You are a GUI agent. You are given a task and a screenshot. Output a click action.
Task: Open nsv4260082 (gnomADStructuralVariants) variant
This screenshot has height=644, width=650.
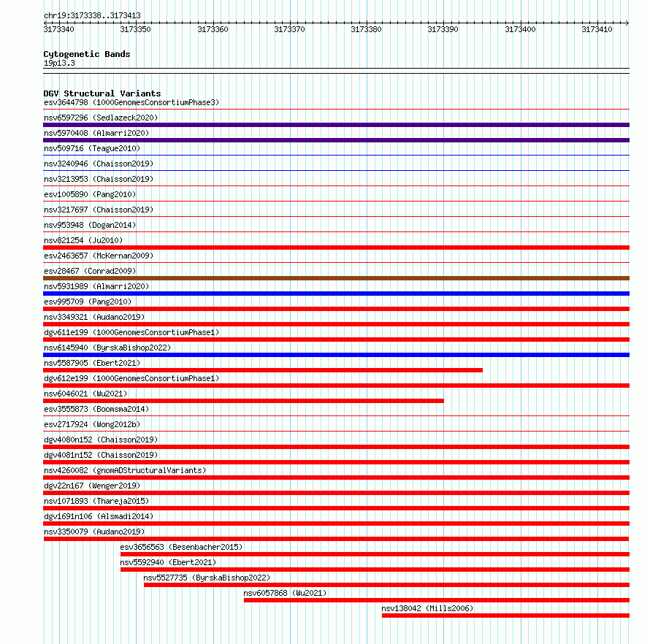click(x=125, y=470)
